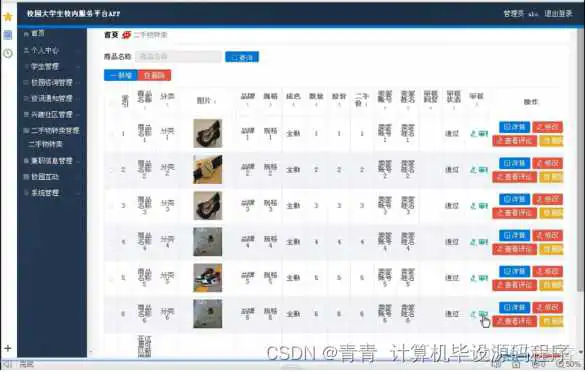The width and height of the screenshot is (585, 372).
Task: Open the product image thumbnail in row 2
Action: tap(207, 169)
